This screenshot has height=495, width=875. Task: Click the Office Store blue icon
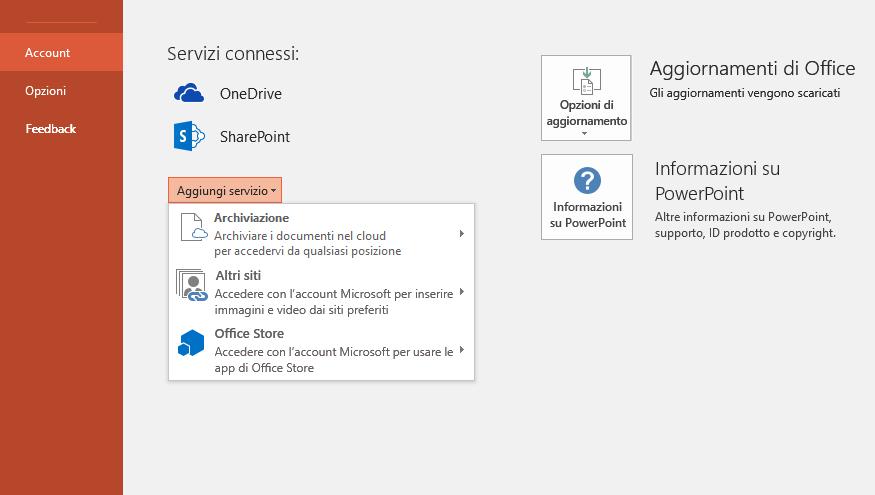pos(190,343)
